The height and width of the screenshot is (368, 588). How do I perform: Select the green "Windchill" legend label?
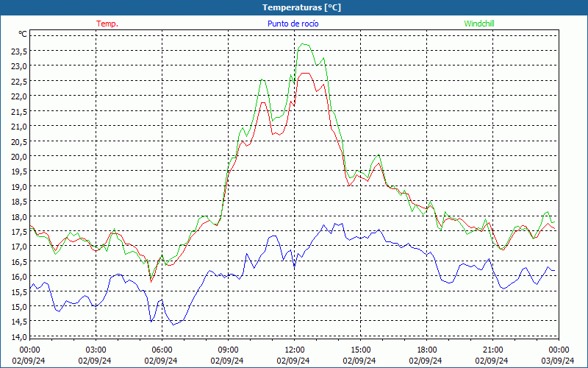479,24
